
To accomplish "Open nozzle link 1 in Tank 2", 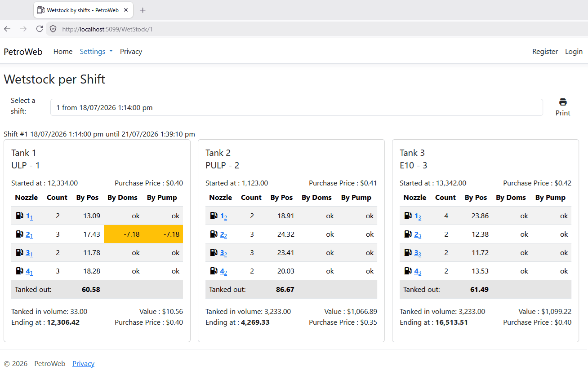I will (223, 216).
